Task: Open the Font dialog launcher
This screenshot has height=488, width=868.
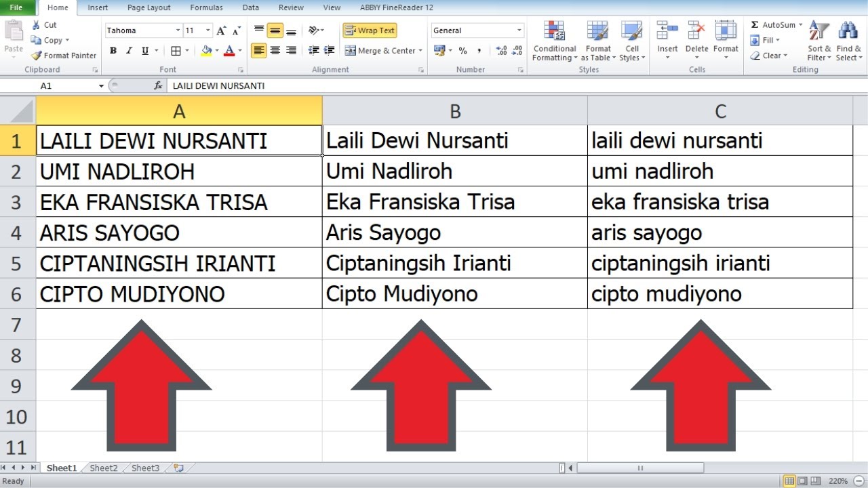Action: pos(241,70)
